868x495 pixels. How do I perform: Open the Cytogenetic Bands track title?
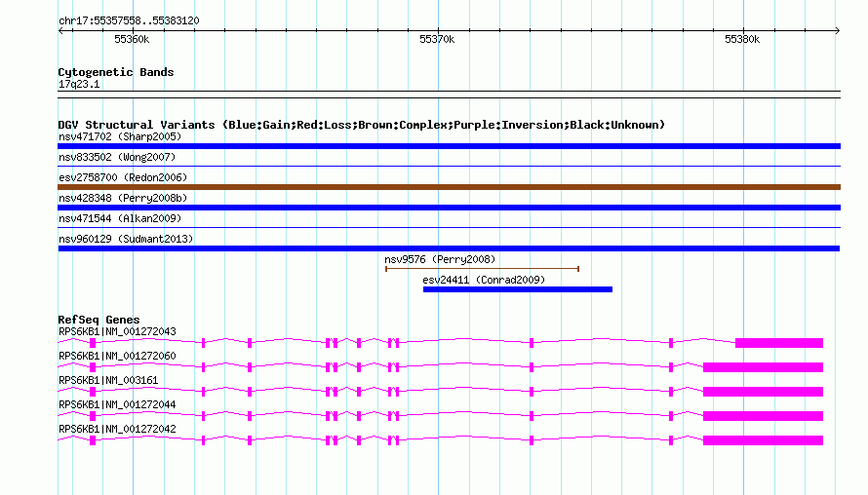[116, 72]
